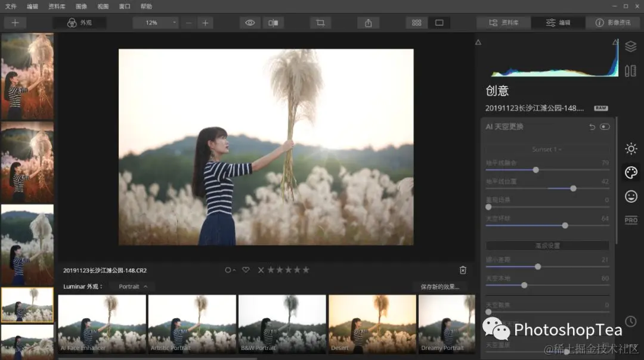Toggle the AI 天空更换 filter switch
The width and height of the screenshot is (644, 360).
(605, 127)
